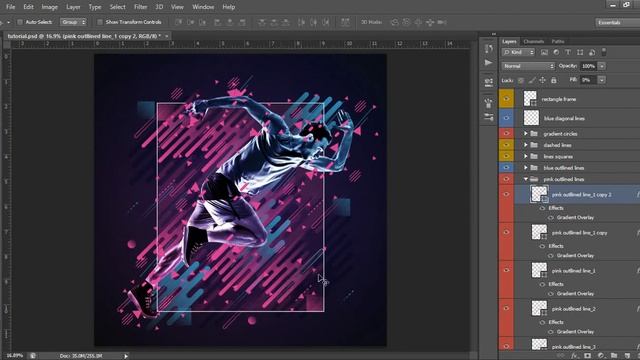
Task: Click the create new layer icon
Action: (x=627, y=356)
